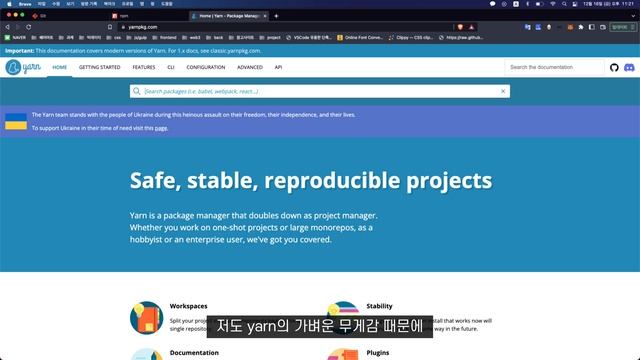The width and height of the screenshot is (640, 360).
Task: Click the Search the documentation field
Action: (x=554, y=67)
